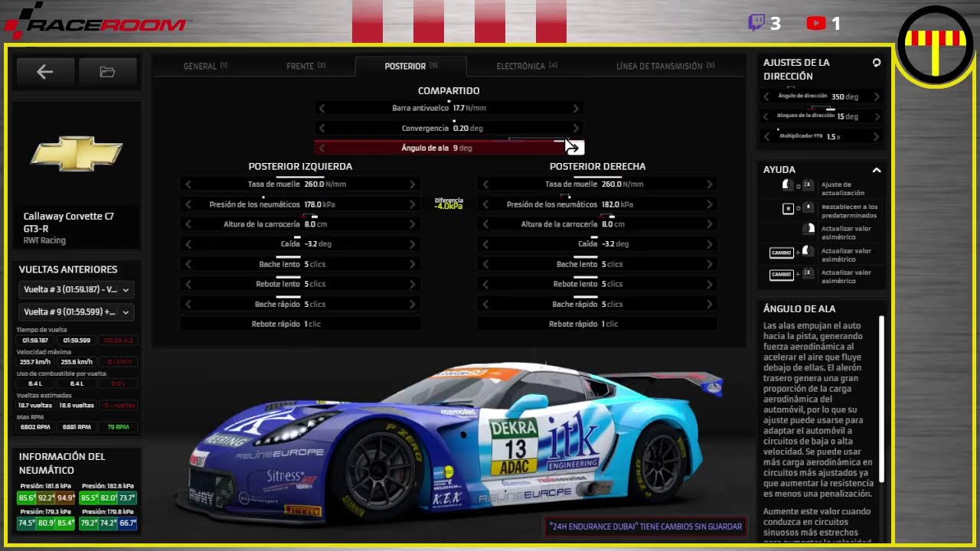Viewport: 980px width, 551px height.
Task: Increase right rear Bache lento clicks
Action: pos(710,264)
